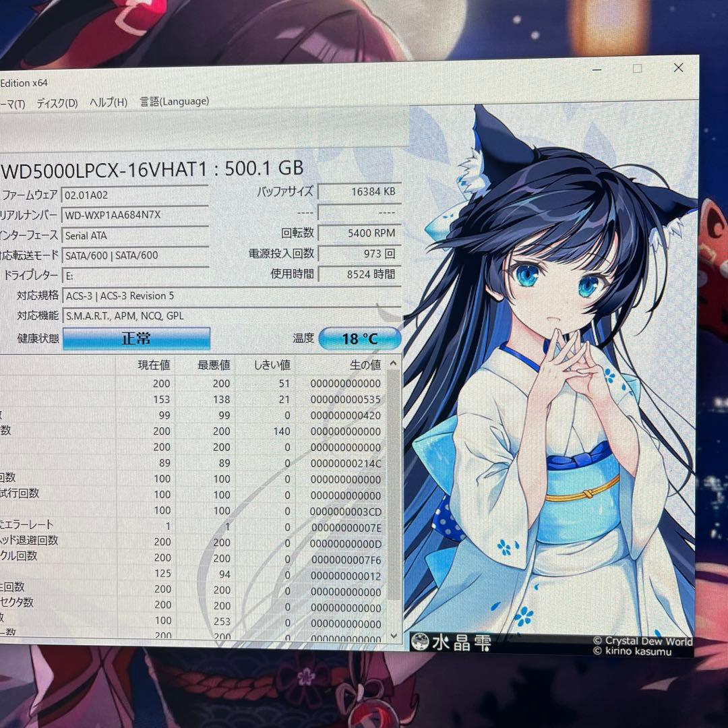Open the ディスク(D) menu
Image resolution: width=728 pixels, height=728 pixels.
[58, 103]
